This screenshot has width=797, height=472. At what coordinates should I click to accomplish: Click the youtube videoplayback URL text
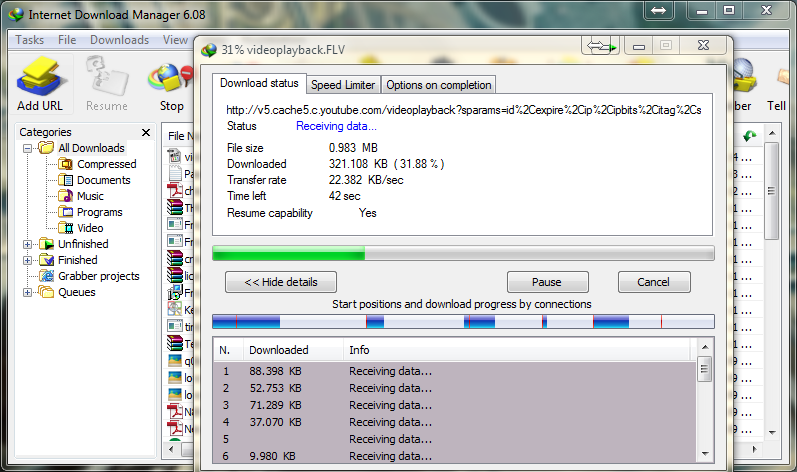pyautogui.click(x=464, y=110)
